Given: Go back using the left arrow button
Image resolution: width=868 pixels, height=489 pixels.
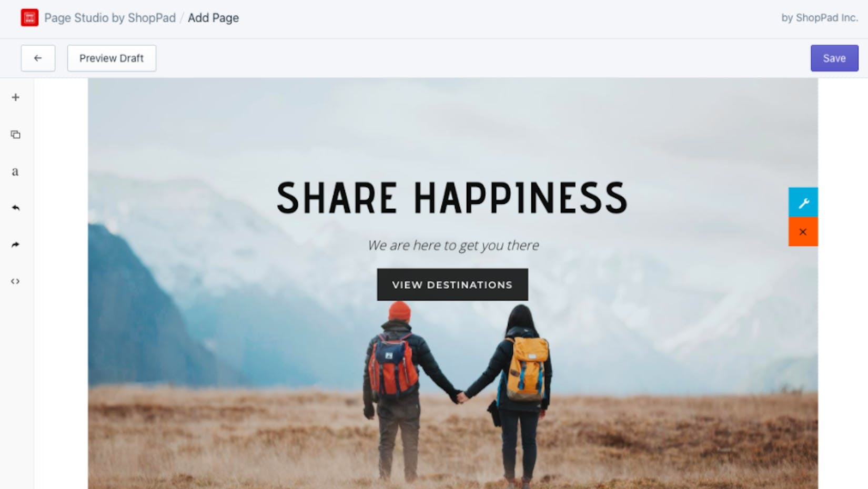Looking at the screenshot, I should 38,58.
